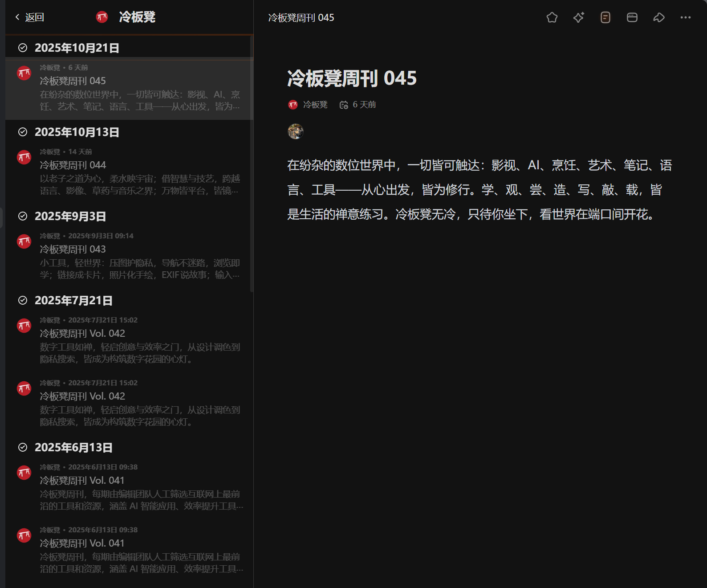Toggle the highlighted orange document icon

(605, 17)
